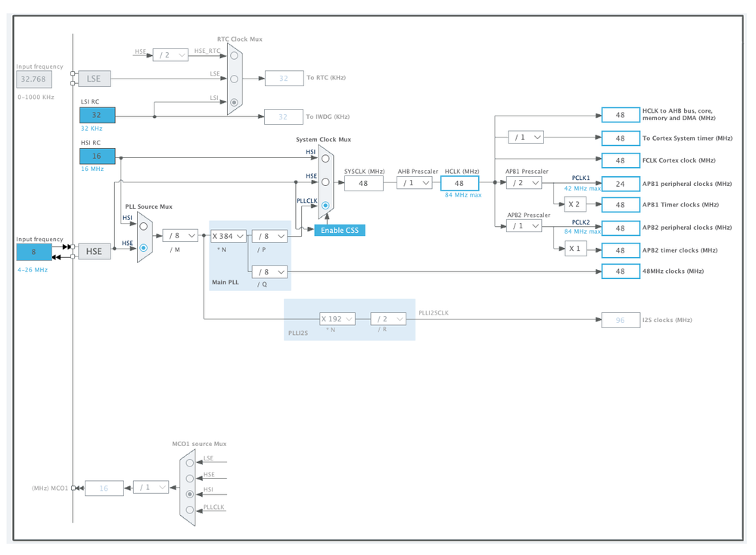Open the AHB Prescaler dropdown
Screen dimensions: 756x555
415,182
